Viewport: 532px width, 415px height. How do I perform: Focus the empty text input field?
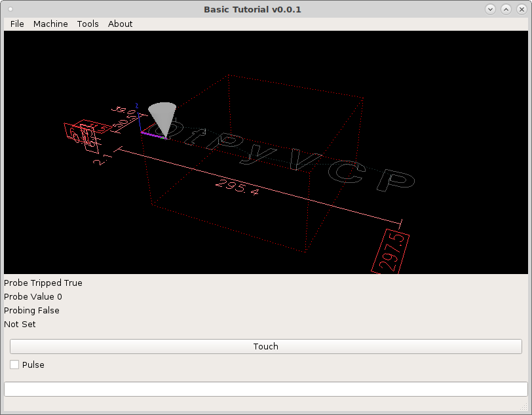(265, 389)
